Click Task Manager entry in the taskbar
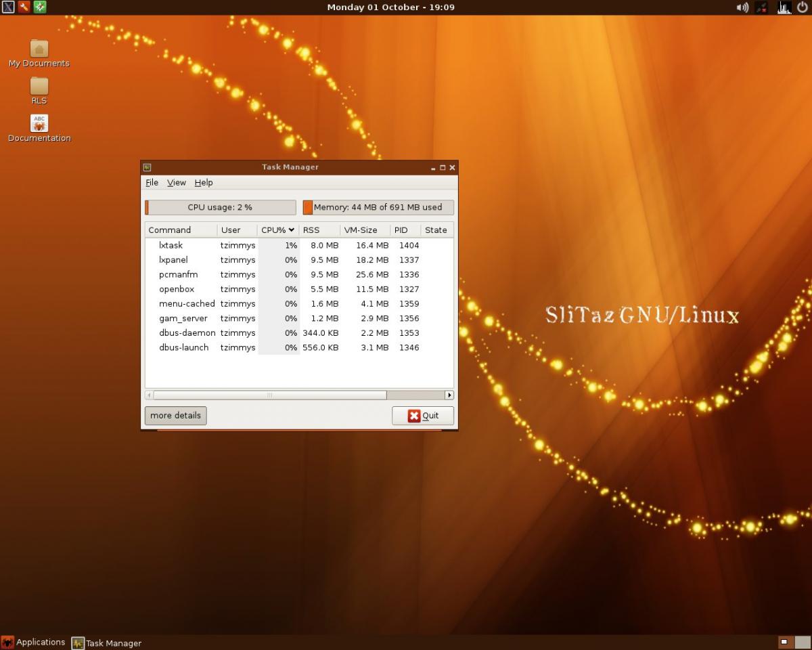Viewport: 812px width, 650px height. [x=107, y=643]
